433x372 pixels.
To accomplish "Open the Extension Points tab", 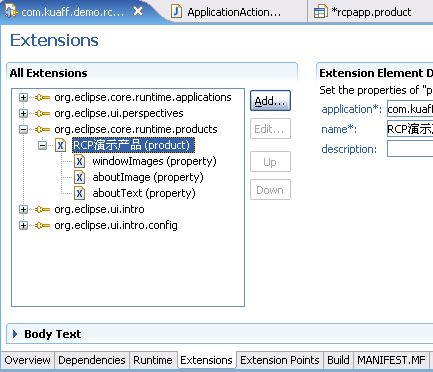I will (280, 360).
